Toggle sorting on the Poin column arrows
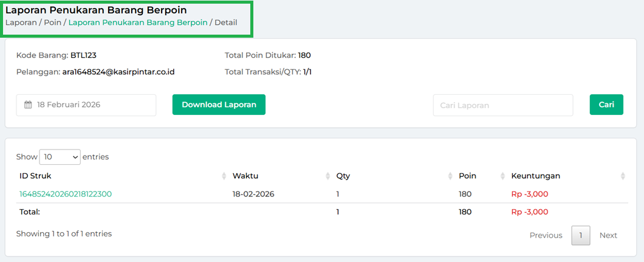Screen dimensions: 644x262 coord(502,176)
